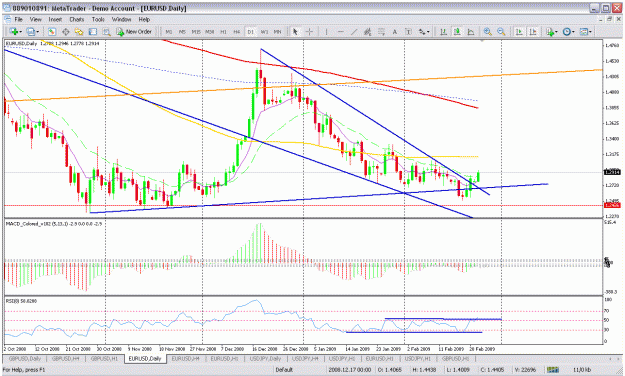The image size is (625, 376).
Task: Select the Fibonacci retracement tool
Action: click(x=381, y=31)
